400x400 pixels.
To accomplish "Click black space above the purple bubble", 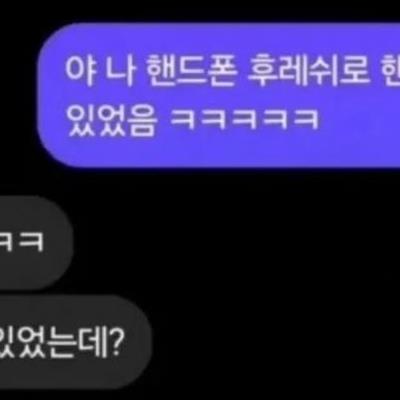I will (200, 11).
